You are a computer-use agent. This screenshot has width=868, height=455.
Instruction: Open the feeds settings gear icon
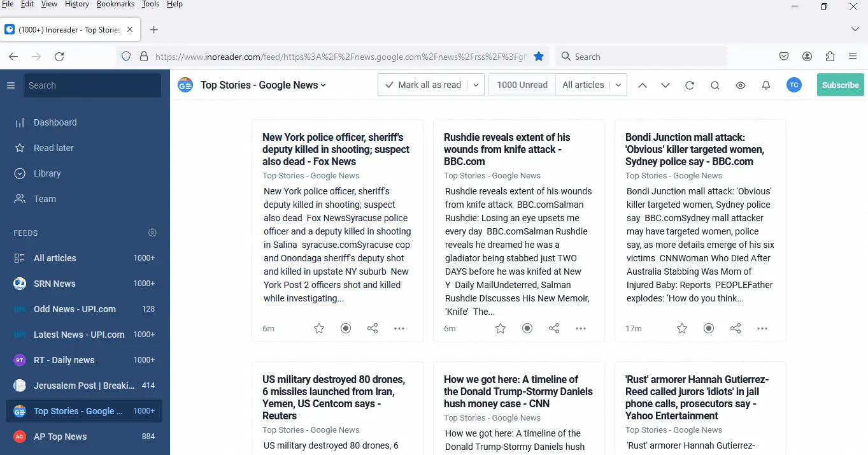pos(152,233)
